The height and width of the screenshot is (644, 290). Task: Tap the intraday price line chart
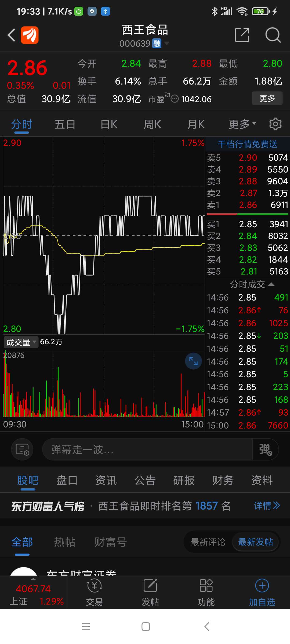point(104,236)
